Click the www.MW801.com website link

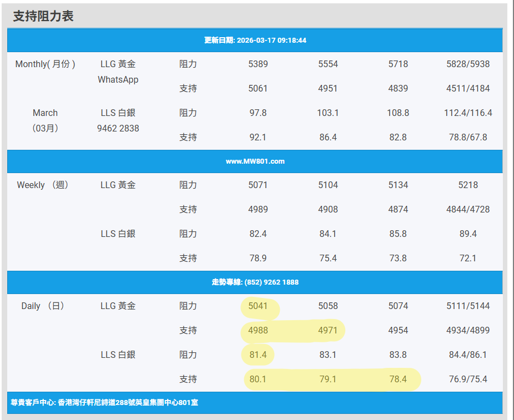(x=255, y=161)
